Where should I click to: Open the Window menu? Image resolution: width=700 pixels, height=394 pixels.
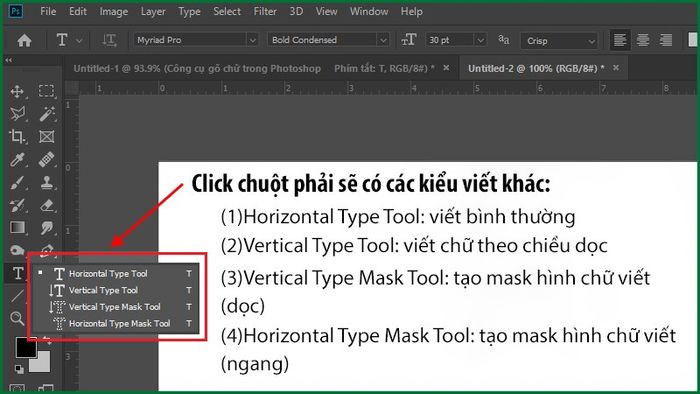click(369, 11)
